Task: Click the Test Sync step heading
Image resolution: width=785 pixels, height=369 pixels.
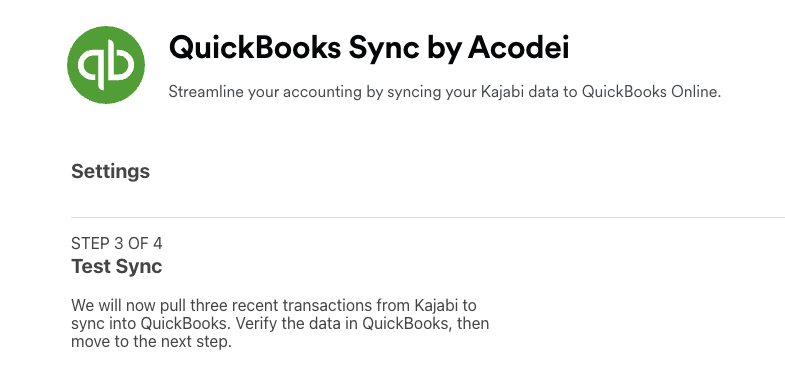Action: (x=117, y=266)
